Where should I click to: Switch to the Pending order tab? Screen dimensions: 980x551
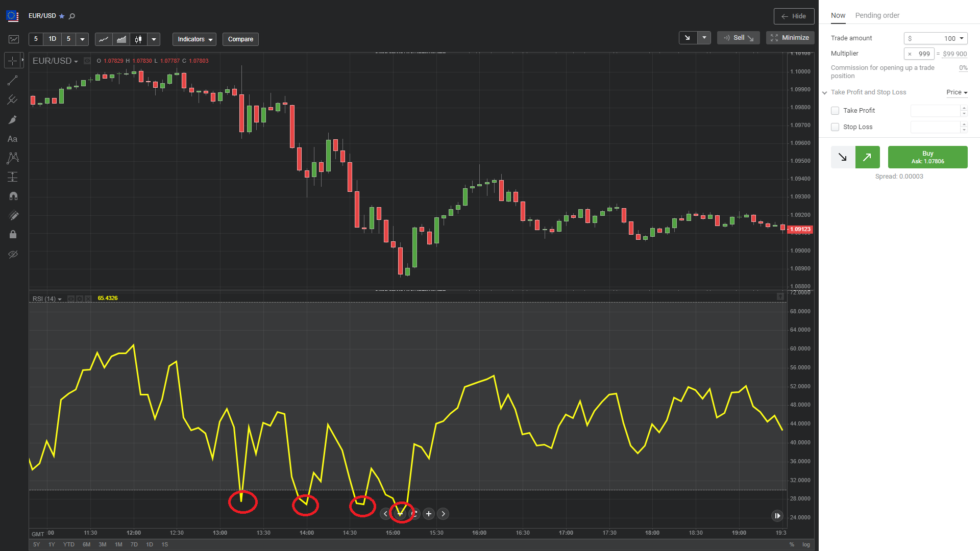[877, 15]
